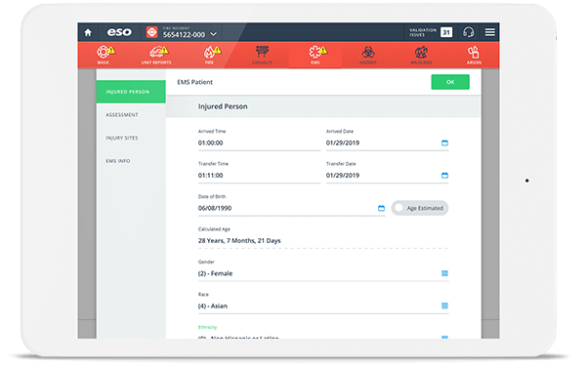Select EMS Info sidebar section
The image size is (588, 367).
click(x=131, y=161)
